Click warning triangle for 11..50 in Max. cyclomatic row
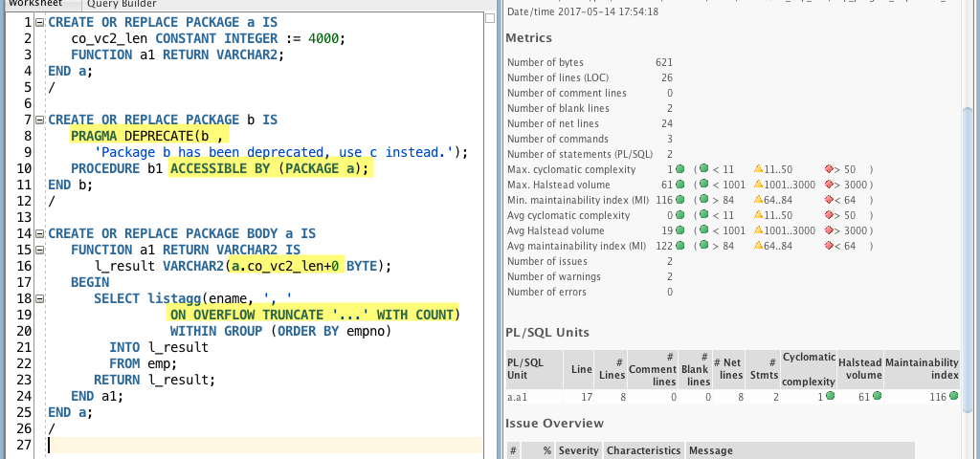The height and width of the screenshot is (459, 980). point(759,168)
